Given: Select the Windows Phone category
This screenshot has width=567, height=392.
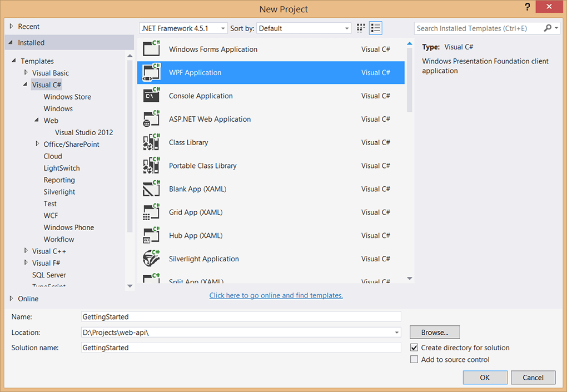Looking at the screenshot, I should coord(69,227).
